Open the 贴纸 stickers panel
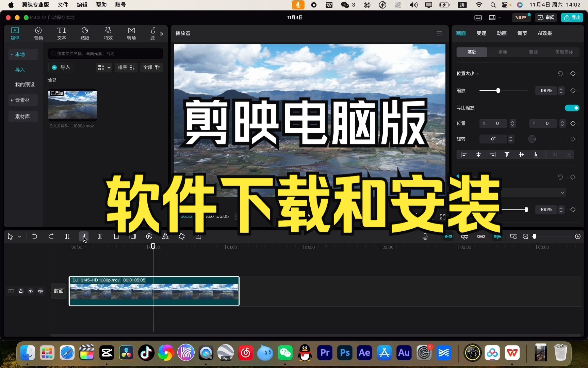The image size is (588, 368). [x=85, y=33]
